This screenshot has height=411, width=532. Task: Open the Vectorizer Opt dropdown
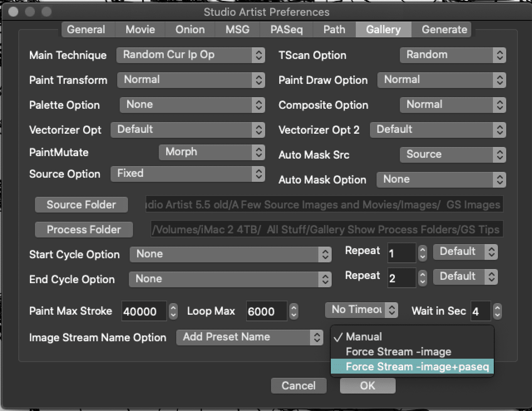coord(187,130)
